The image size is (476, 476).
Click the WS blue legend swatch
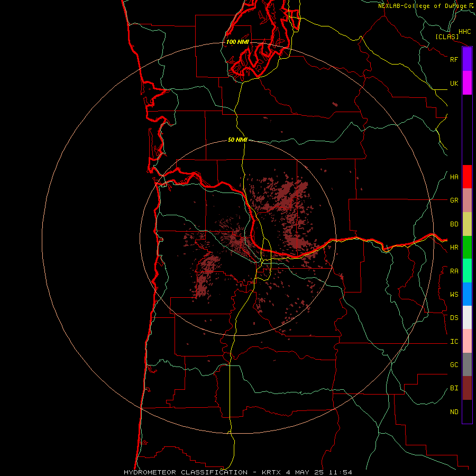click(x=467, y=294)
